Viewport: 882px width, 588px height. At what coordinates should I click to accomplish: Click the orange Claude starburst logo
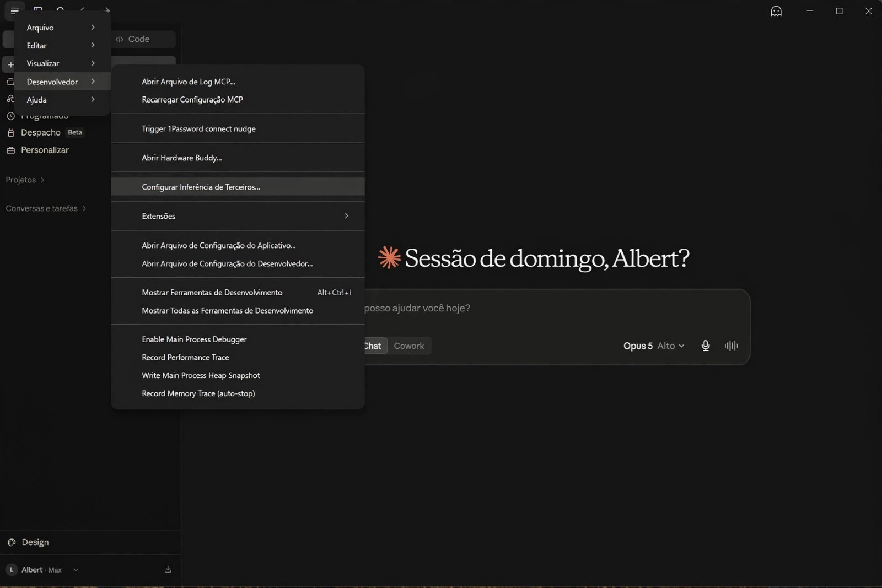point(389,257)
